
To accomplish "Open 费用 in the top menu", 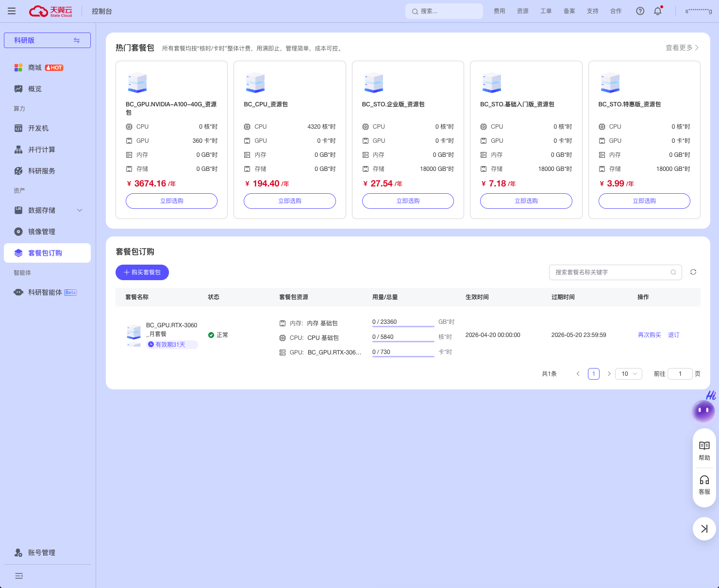I will click(x=500, y=11).
